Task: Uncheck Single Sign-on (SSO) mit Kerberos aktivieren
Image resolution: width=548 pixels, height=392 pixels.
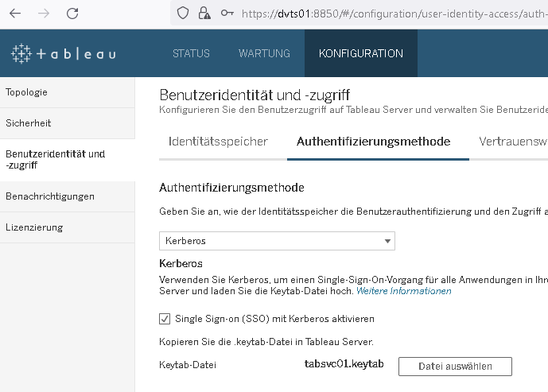Action: [165, 319]
